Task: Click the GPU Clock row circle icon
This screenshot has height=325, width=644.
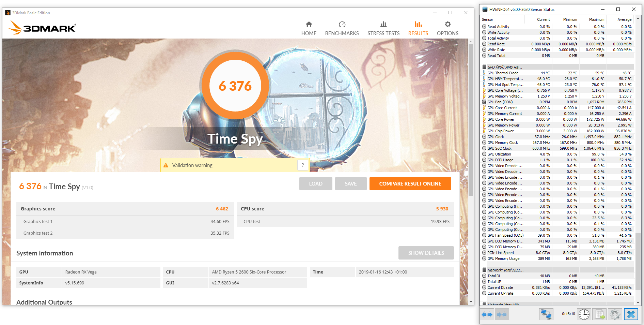Action: 484,137
